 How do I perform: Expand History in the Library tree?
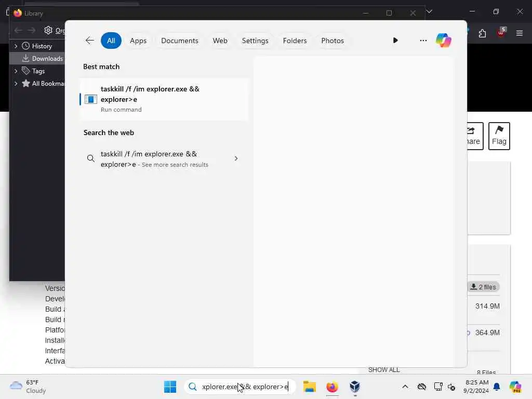click(16, 46)
